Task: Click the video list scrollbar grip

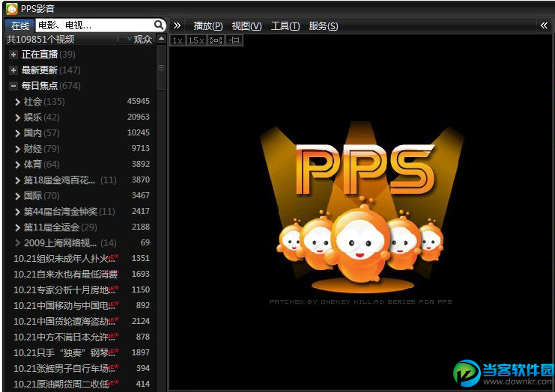Action: click(161, 67)
